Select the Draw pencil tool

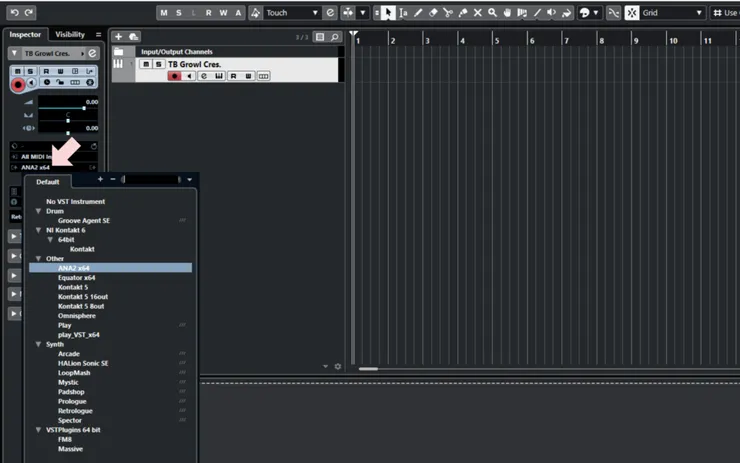(418, 13)
